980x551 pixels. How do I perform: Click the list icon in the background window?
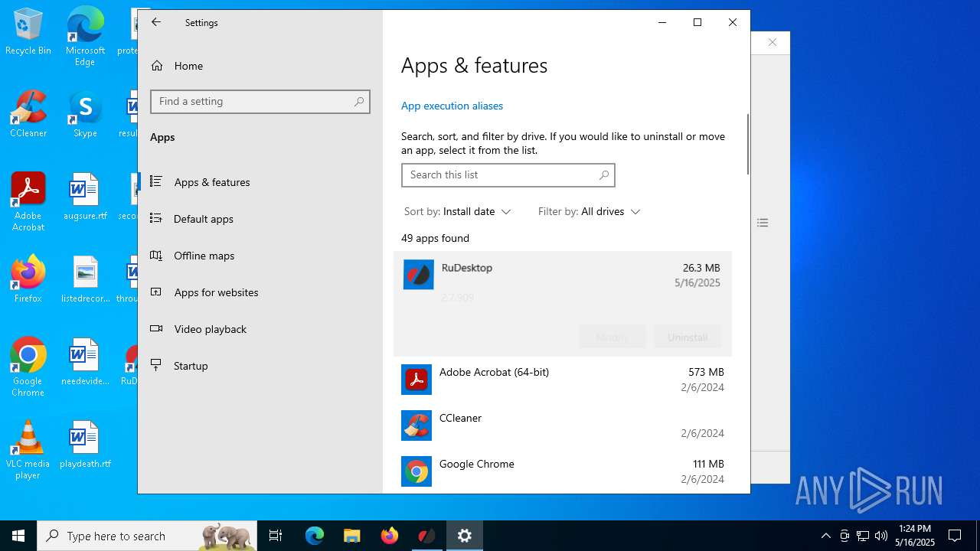click(x=763, y=223)
